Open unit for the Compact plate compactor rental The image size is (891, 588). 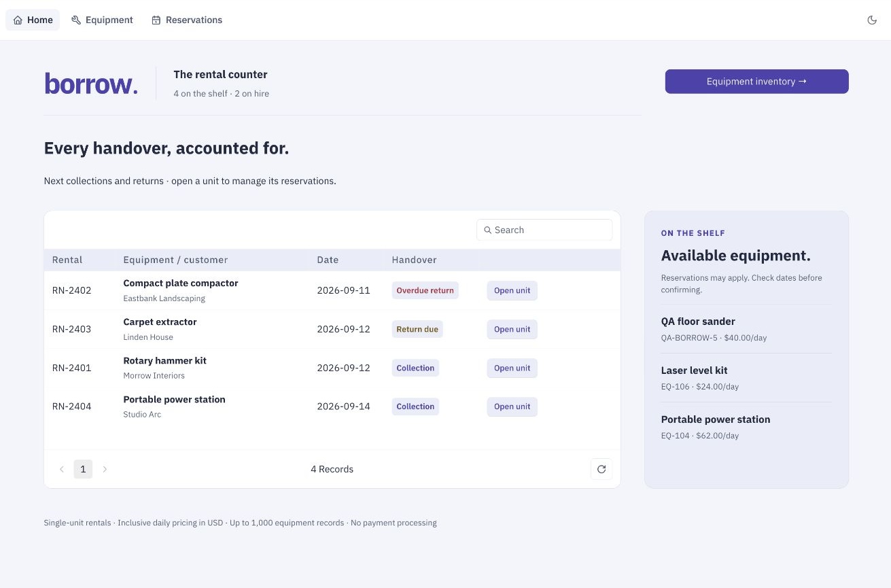(x=512, y=291)
